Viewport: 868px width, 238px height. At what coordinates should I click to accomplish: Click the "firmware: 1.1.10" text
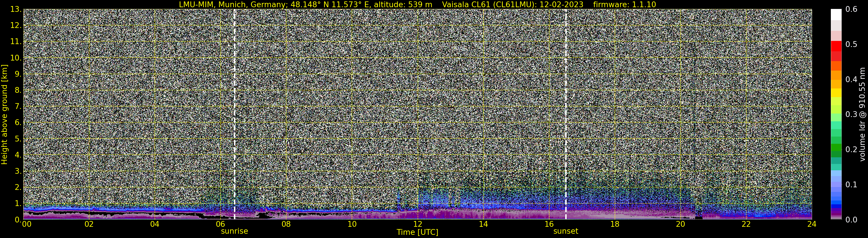[624, 4]
